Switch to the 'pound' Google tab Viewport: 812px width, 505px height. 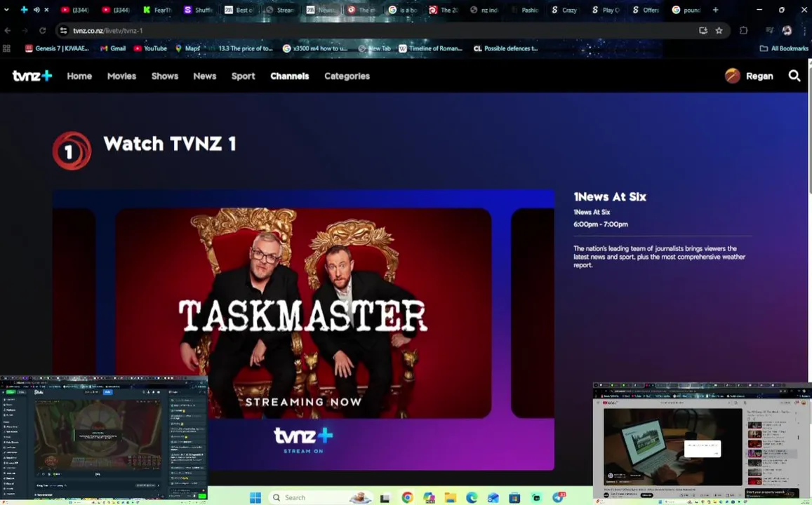(x=686, y=10)
